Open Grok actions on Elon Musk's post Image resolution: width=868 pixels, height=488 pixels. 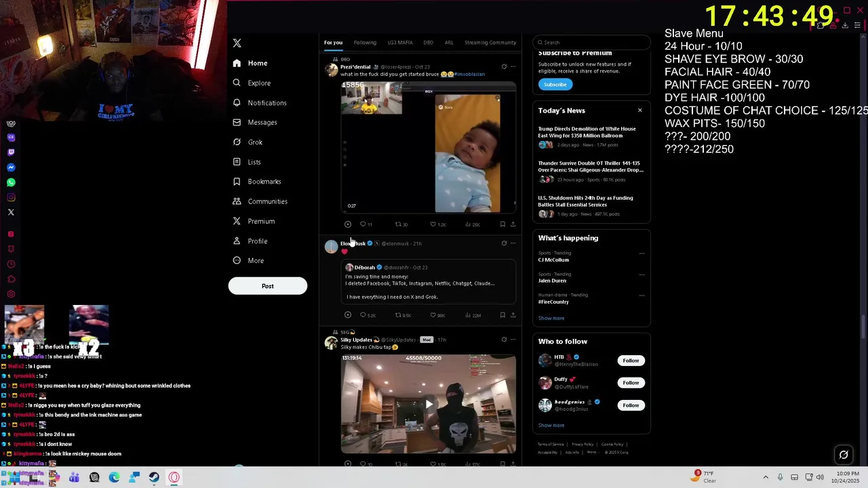click(504, 243)
